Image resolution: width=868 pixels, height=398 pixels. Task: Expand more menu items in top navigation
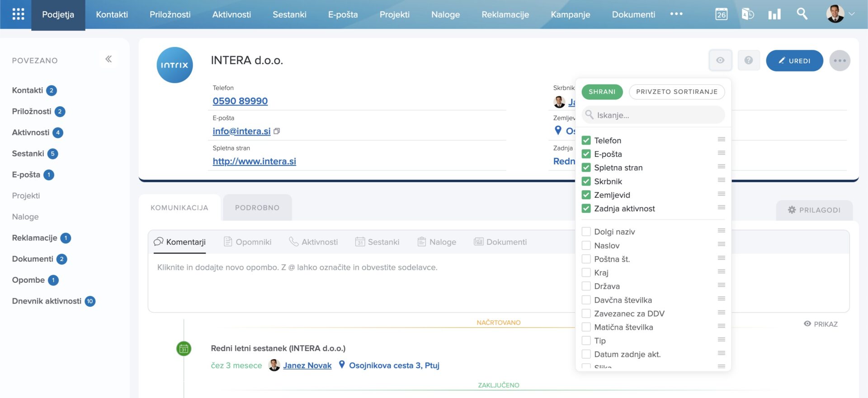pyautogui.click(x=676, y=14)
